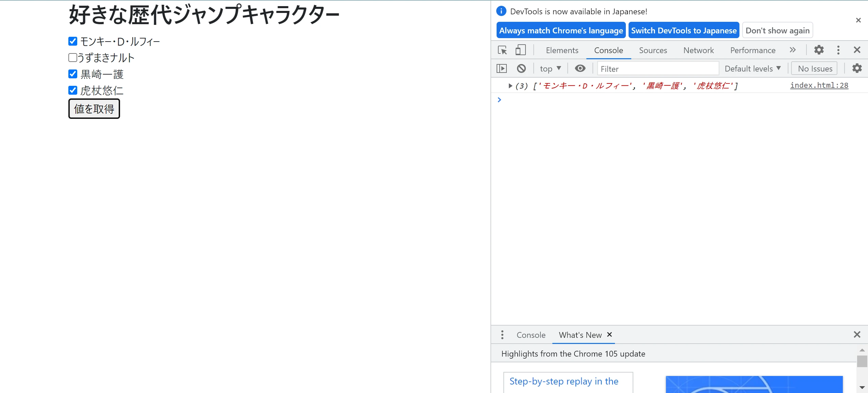Click the eye visibility icon in Console
868x393 pixels.
point(580,68)
